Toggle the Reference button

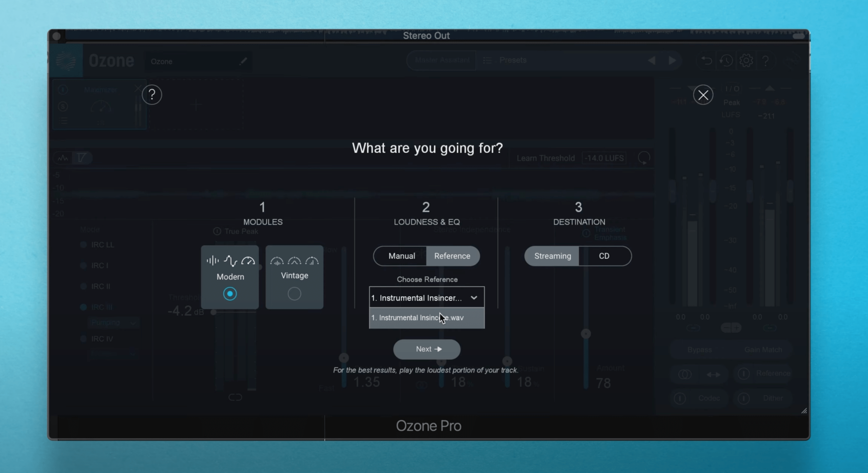click(x=763, y=374)
